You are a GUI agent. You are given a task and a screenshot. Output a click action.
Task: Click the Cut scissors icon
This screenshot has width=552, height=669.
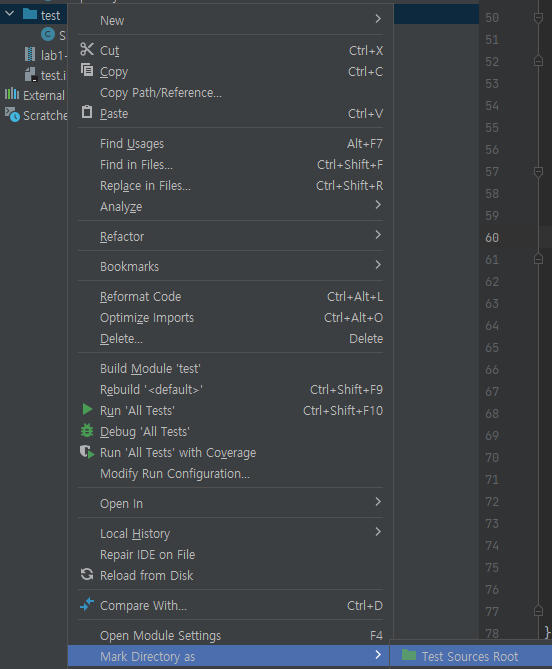click(x=87, y=49)
